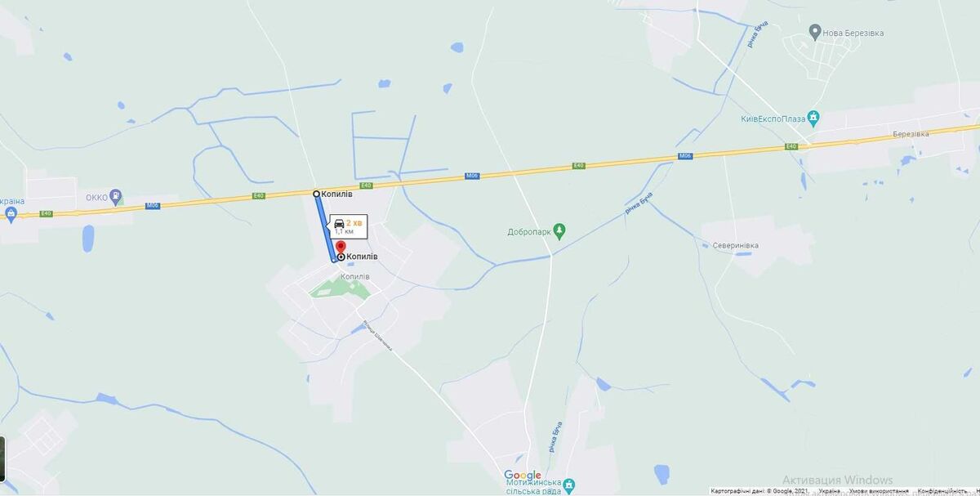The width and height of the screenshot is (980, 496).
Task: Click the red destination pin at Копилів
Action: 341,248
